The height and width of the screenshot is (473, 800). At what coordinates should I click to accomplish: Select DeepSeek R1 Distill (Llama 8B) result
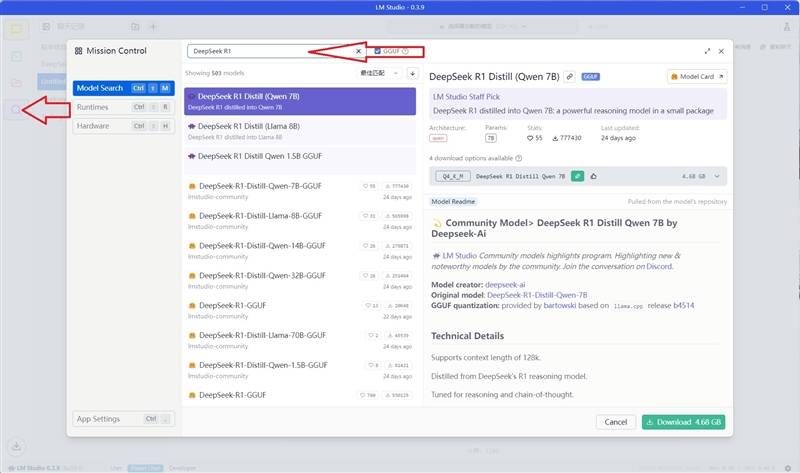tap(300, 131)
